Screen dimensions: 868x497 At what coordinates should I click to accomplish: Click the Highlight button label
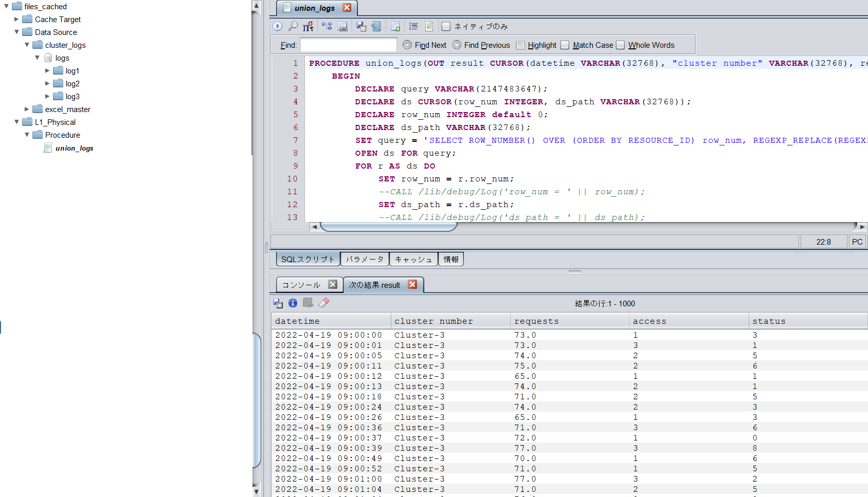[x=542, y=45]
